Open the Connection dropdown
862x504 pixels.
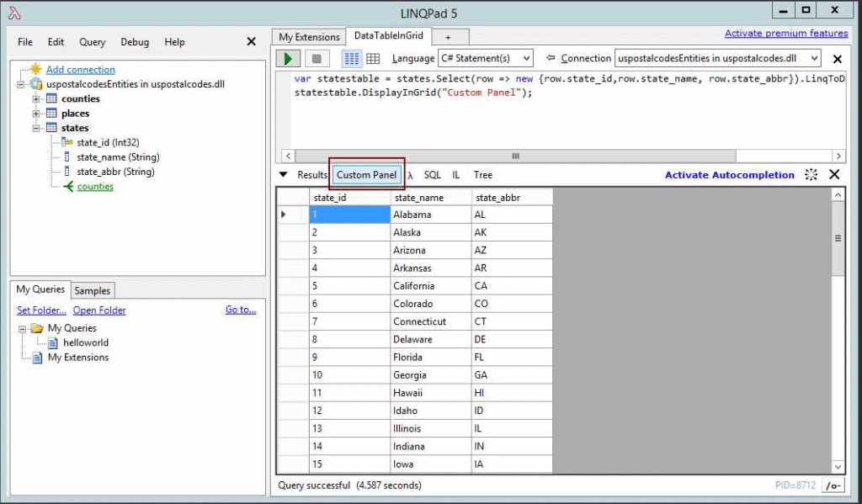tap(717, 59)
